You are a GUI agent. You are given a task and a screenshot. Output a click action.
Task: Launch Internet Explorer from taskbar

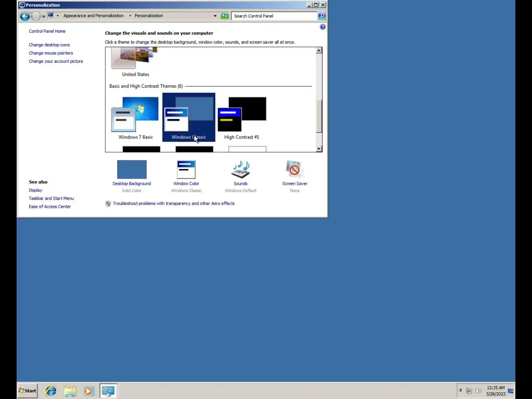[51, 391]
